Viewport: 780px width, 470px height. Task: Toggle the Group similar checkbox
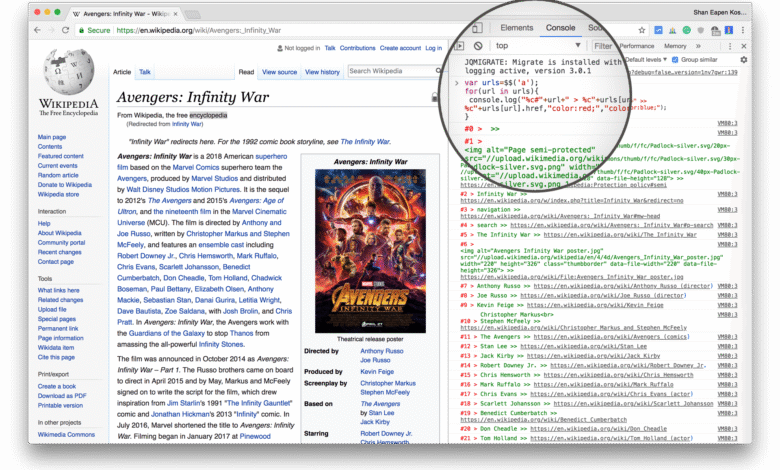click(x=675, y=60)
